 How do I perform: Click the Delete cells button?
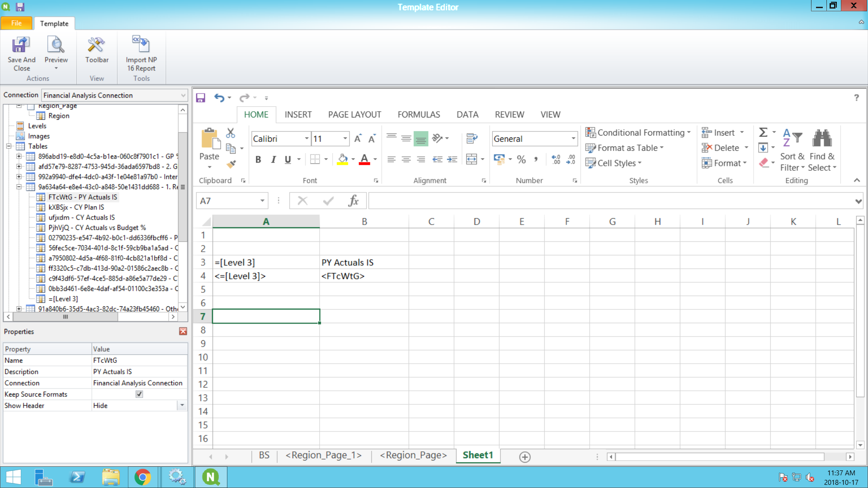click(x=726, y=148)
